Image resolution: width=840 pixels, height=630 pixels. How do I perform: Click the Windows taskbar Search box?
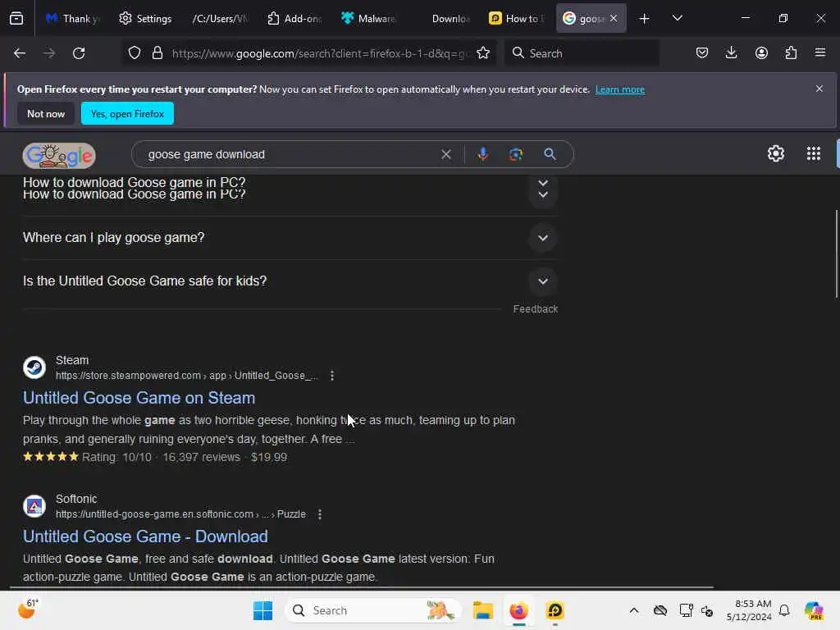pyautogui.click(x=373, y=610)
